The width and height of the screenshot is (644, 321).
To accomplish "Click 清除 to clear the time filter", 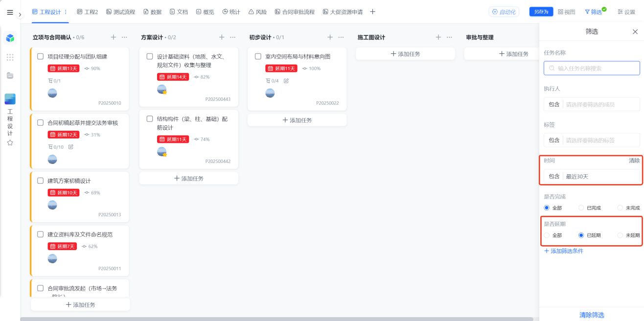I will pos(634,160).
